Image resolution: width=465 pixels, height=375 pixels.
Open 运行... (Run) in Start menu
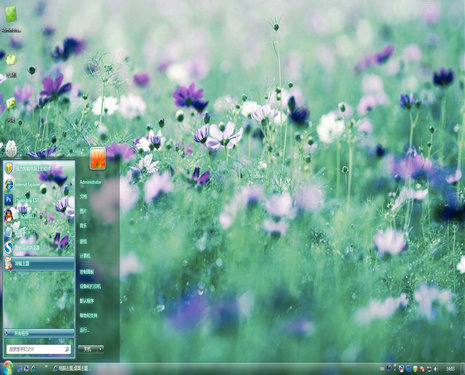[85, 330]
